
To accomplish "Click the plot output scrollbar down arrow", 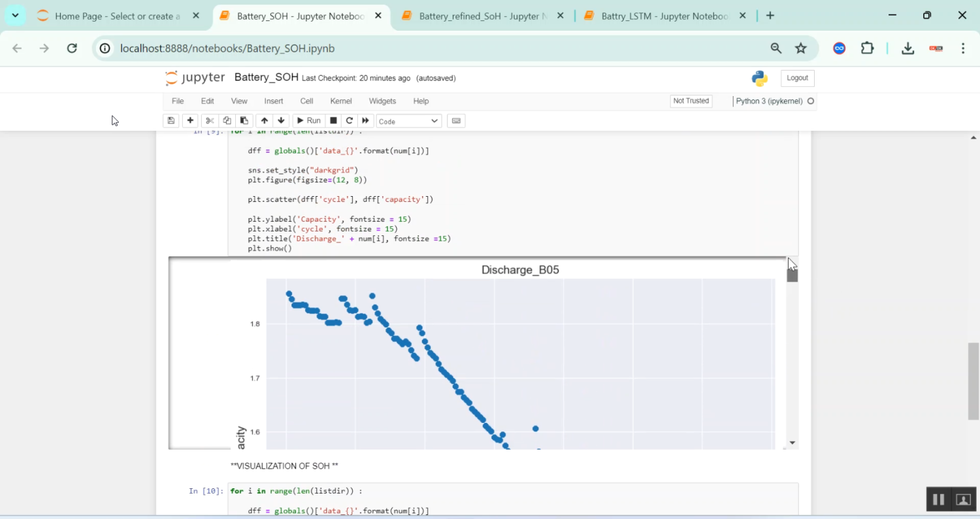I will point(792,443).
